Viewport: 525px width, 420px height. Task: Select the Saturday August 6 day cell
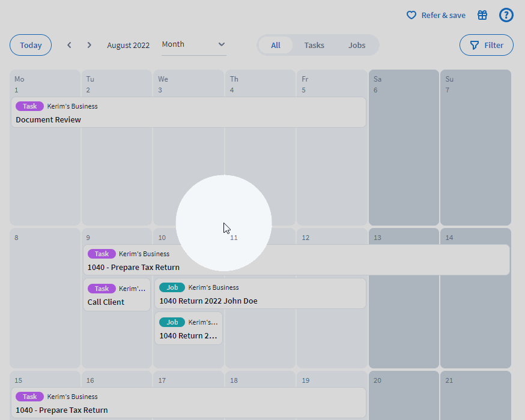[x=404, y=156]
